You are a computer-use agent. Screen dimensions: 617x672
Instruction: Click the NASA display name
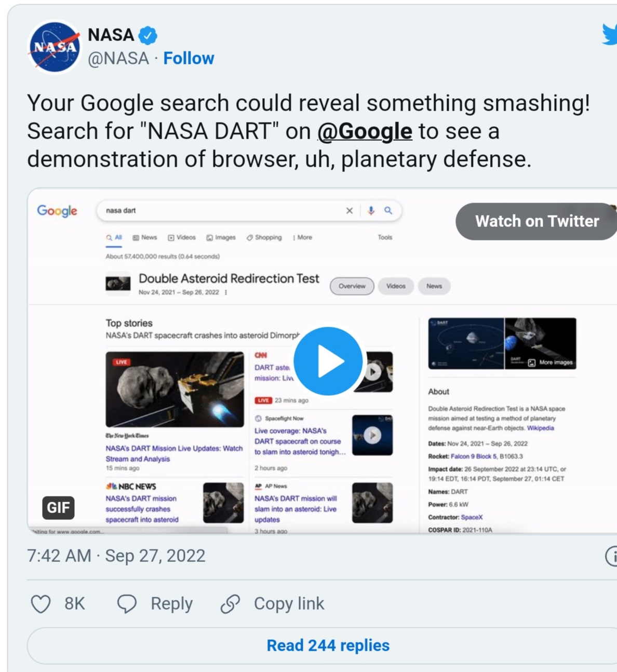111,35
